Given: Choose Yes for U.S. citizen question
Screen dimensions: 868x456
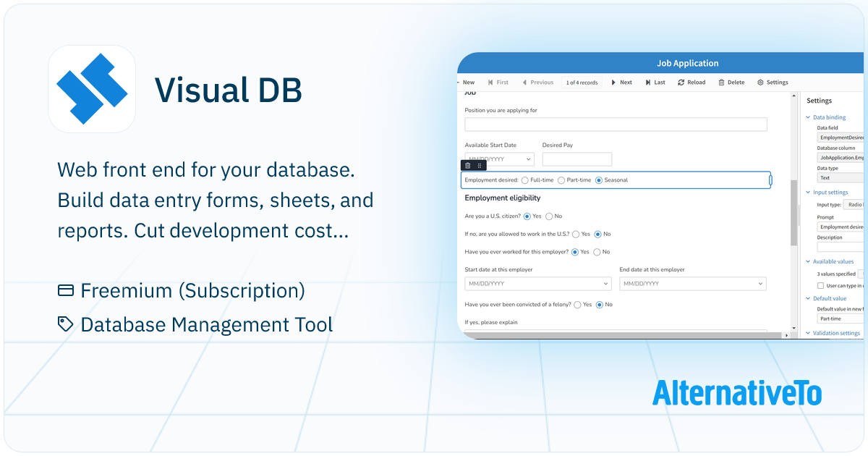Looking at the screenshot, I should [527, 216].
